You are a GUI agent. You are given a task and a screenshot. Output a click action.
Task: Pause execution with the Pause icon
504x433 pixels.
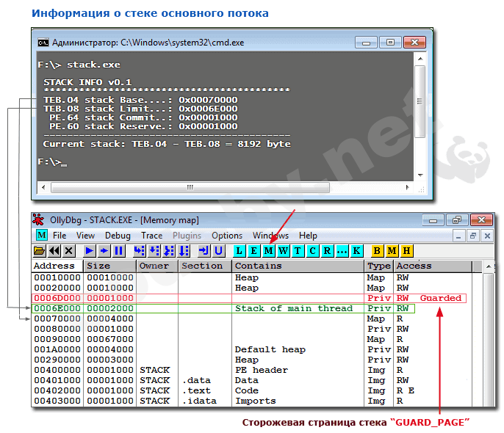click(118, 251)
